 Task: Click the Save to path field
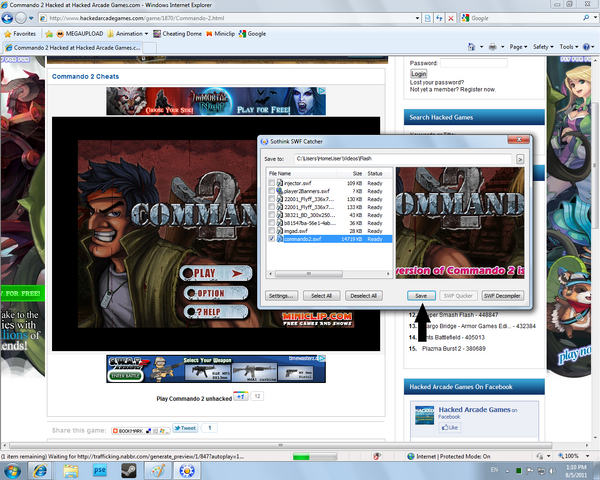(x=403, y=159)
